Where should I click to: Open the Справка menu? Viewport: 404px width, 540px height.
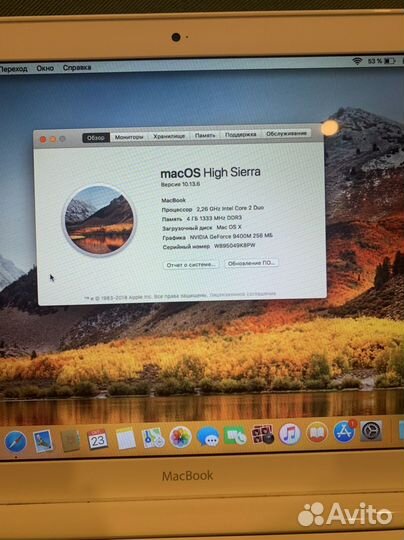(77, 68)
